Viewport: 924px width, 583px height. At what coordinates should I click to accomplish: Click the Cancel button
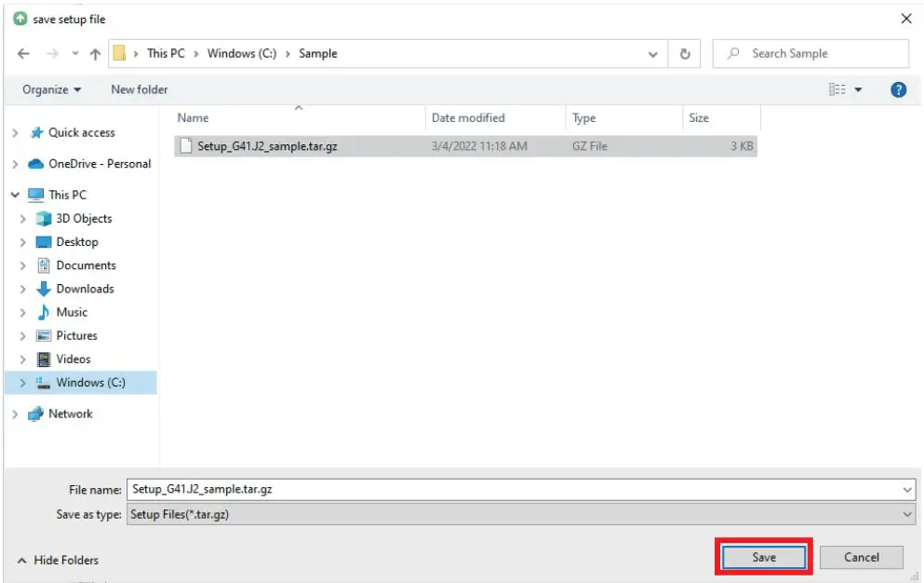pyautogui.click(x=861, y=558)
